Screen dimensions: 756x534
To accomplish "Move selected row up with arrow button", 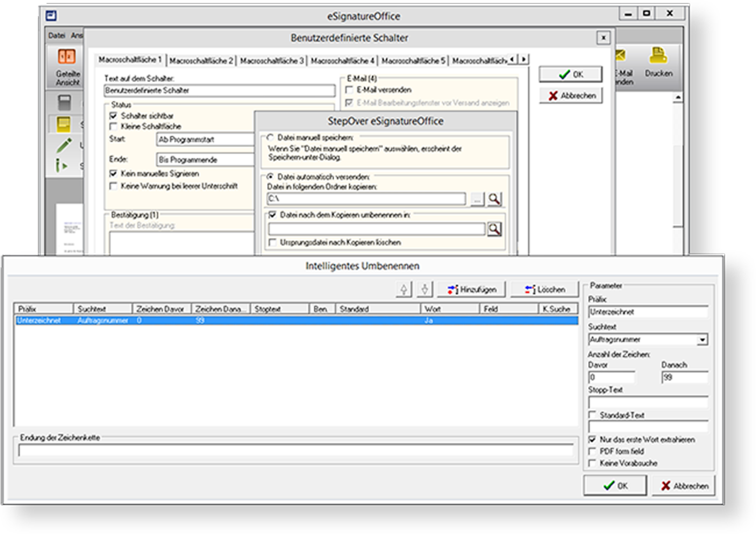I will (404, 289).
